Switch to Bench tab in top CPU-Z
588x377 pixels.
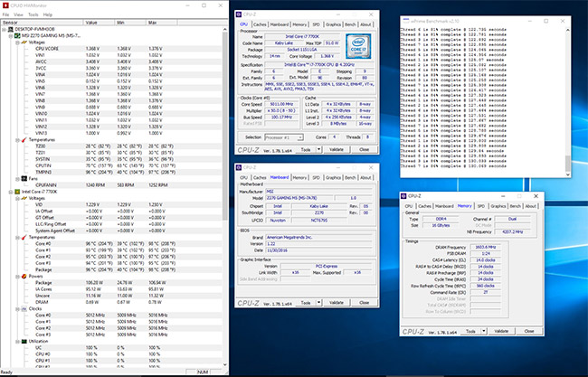pyautogui.click(x=350, y=24)
